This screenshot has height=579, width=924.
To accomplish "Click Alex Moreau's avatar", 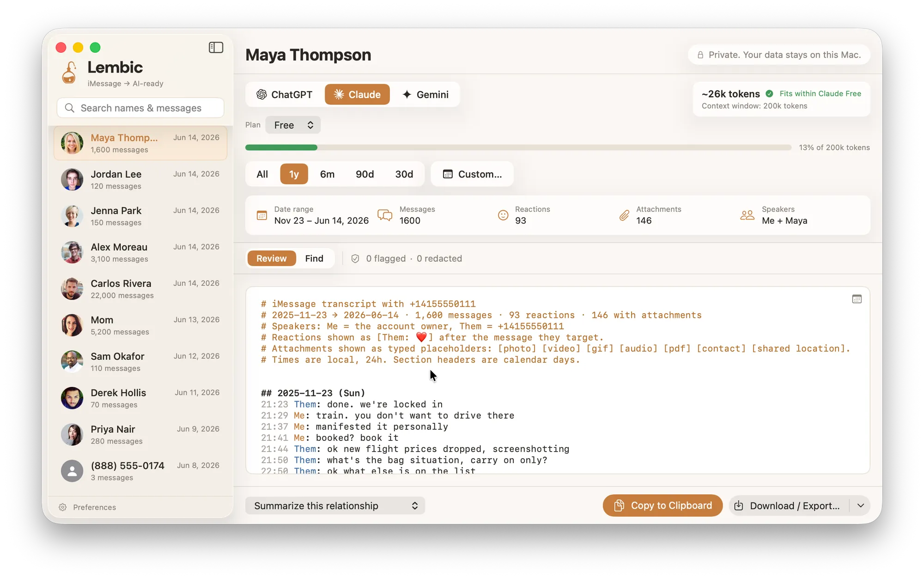I will (72, 253).
